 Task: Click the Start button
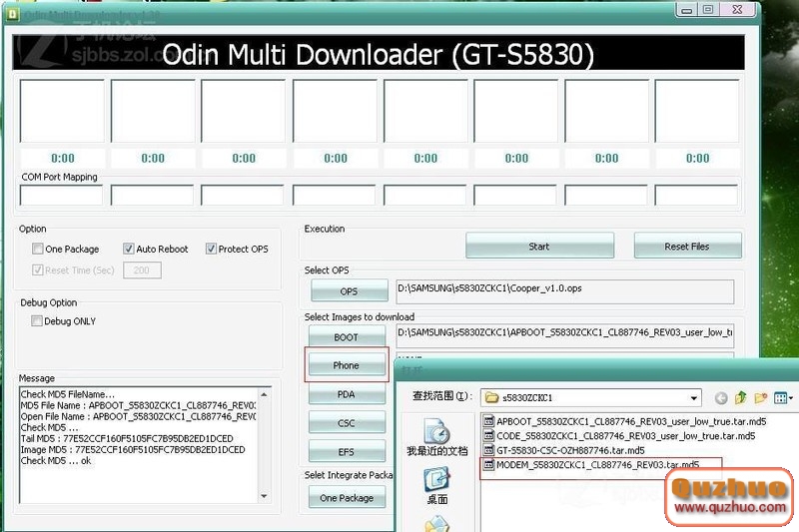[x=539, y=246]
